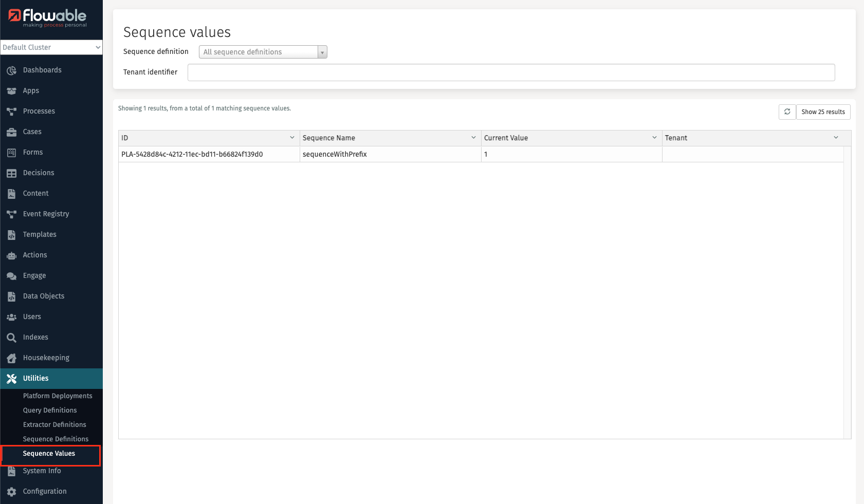Open the Sequence definition combo box
Viewport: 864px width, 504px height.
(263, 52)
